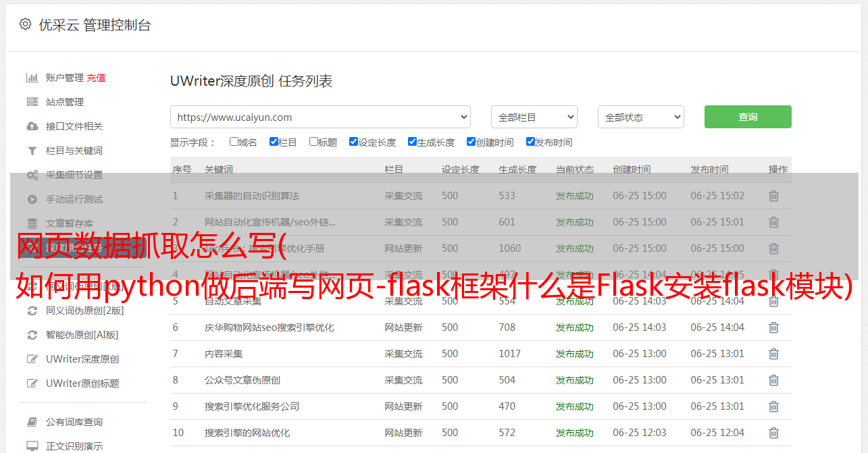Delete the 搜索引擎的网站优化 task row

(x=773, y=433)
